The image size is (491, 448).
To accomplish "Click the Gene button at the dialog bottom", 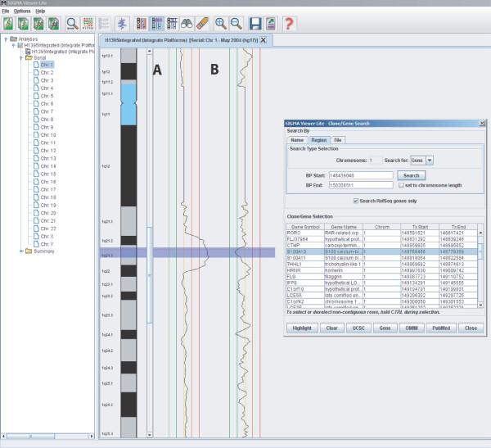I will pos(385,328).
